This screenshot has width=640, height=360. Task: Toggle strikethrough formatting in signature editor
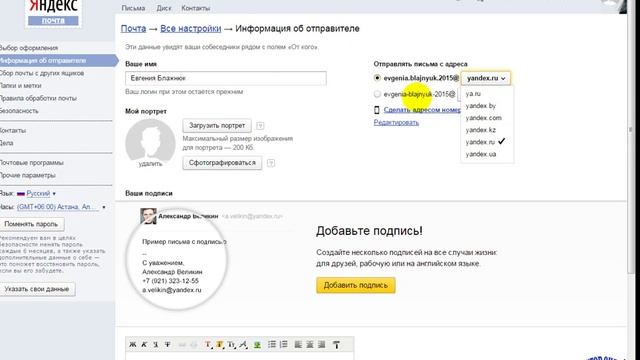click(168, 344)
